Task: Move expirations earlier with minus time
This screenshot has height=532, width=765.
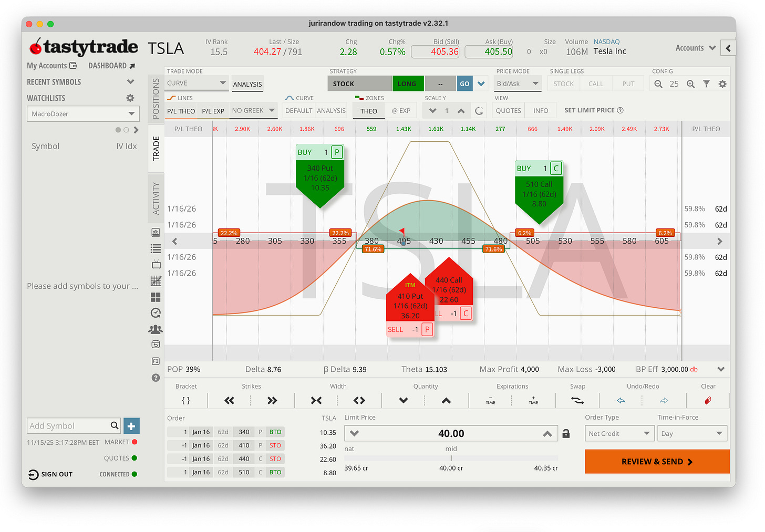Action: point(491,400)
